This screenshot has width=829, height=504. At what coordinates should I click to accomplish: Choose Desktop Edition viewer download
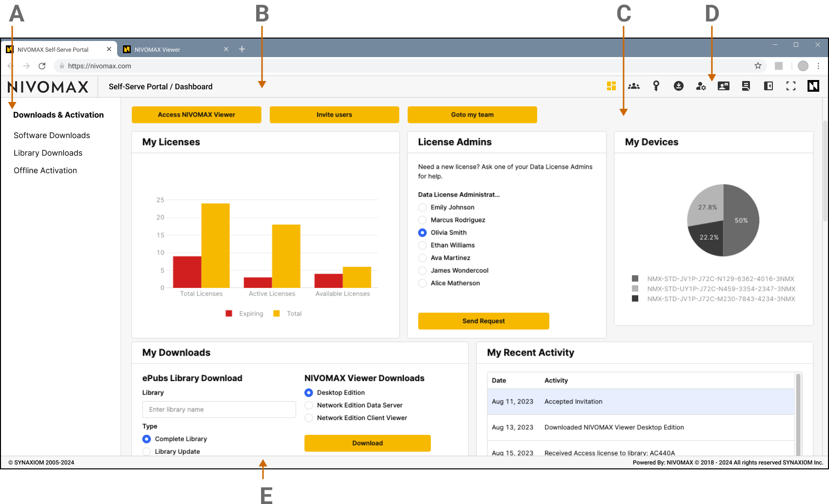click(309, 393)
